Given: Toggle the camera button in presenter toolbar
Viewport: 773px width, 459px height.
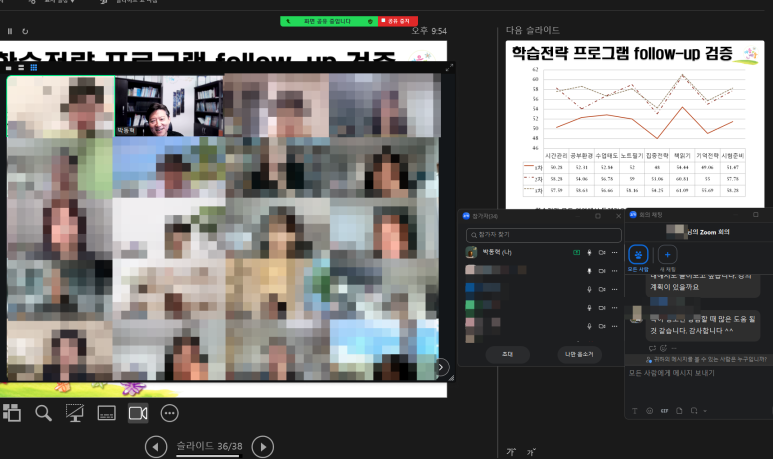Looking at the screenshot, I should [x=138, y=413].
